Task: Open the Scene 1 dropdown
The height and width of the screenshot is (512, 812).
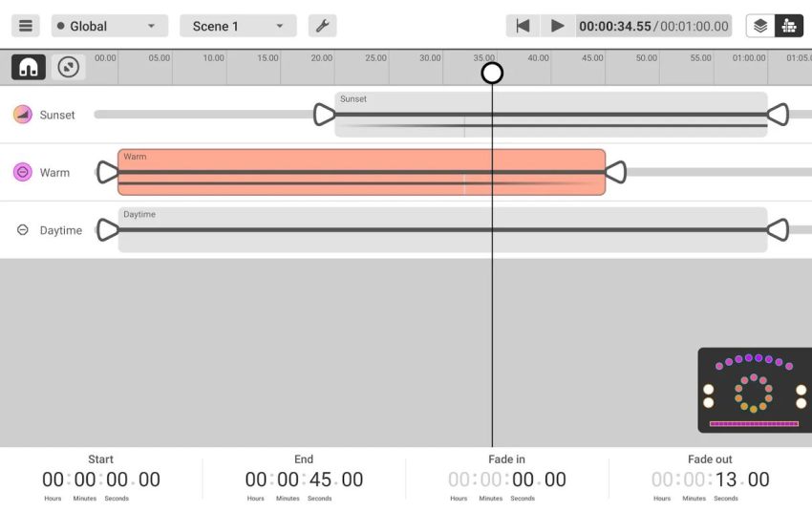Action: tap(238, 26)
